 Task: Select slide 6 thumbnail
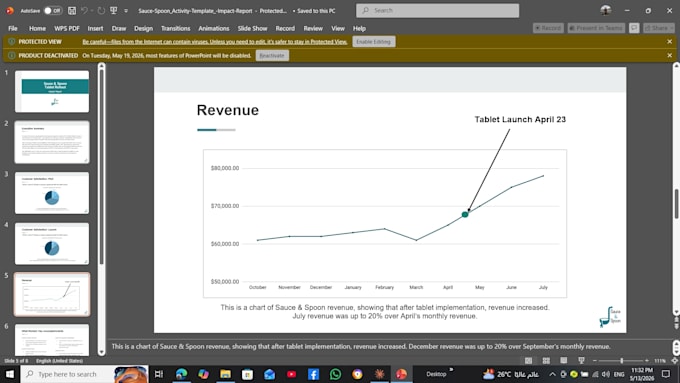pyautogui.click(x=52, y=340)
